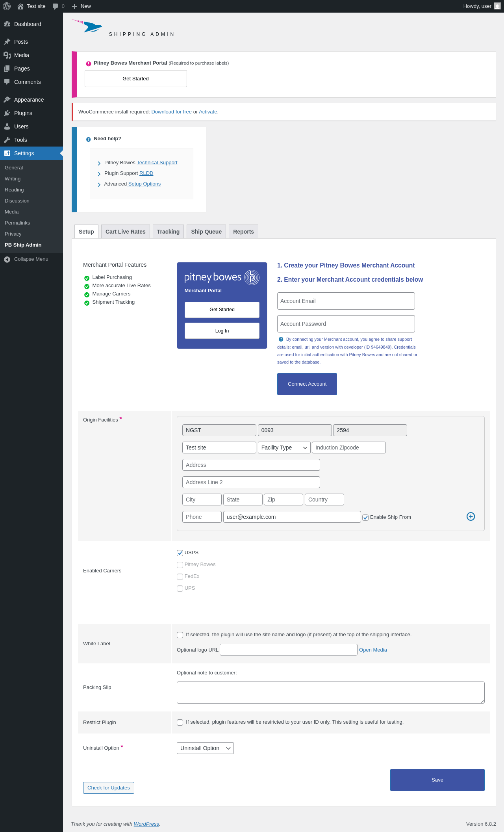Image resolution: width=504 pixels, height=832 pixels.
Task: Click the Collapse Menu arrow icon
Action: (x=7, y=259)
